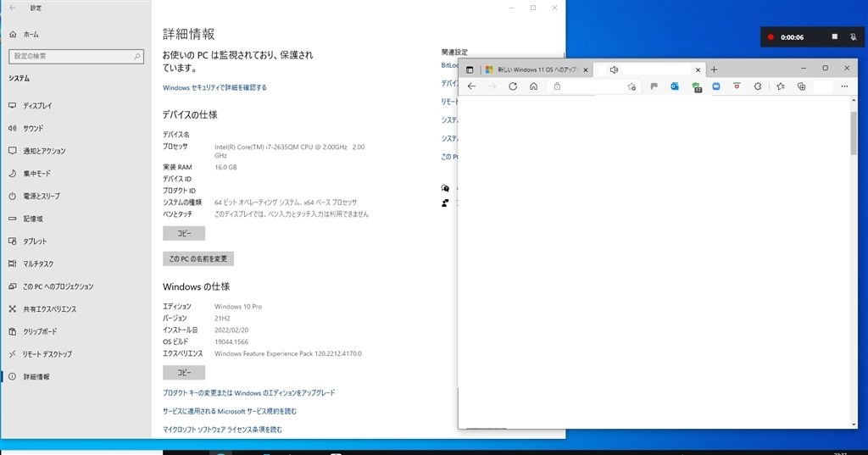Click コピー under Windows specifications
868x455 pixels.
click(x=184, y=373)
